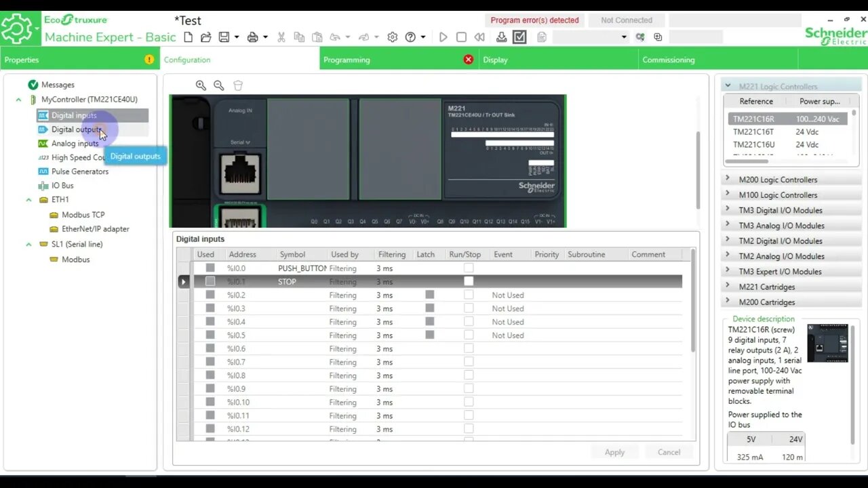Click the Copy icon in toolbar
This screenshot has width=868, height=488.
click(299, 37)
